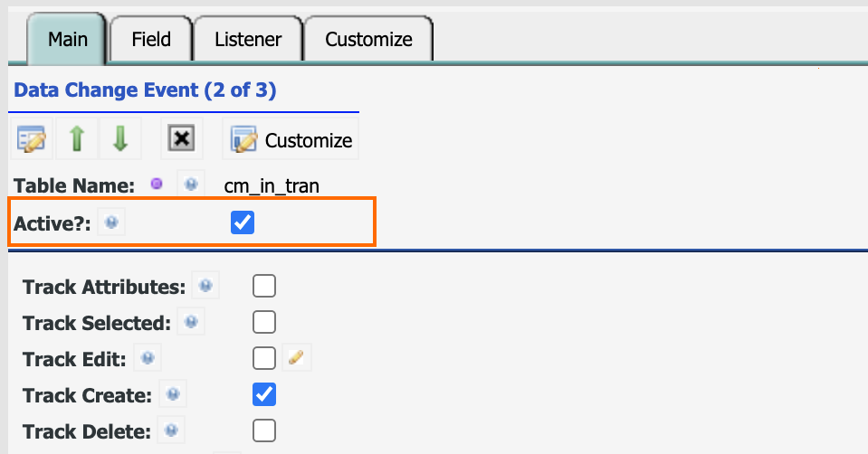The height and width of the screenshot is (454, 868).
Task: Uncheck the Track Create checkbox
Action: [x=264, y=394]
